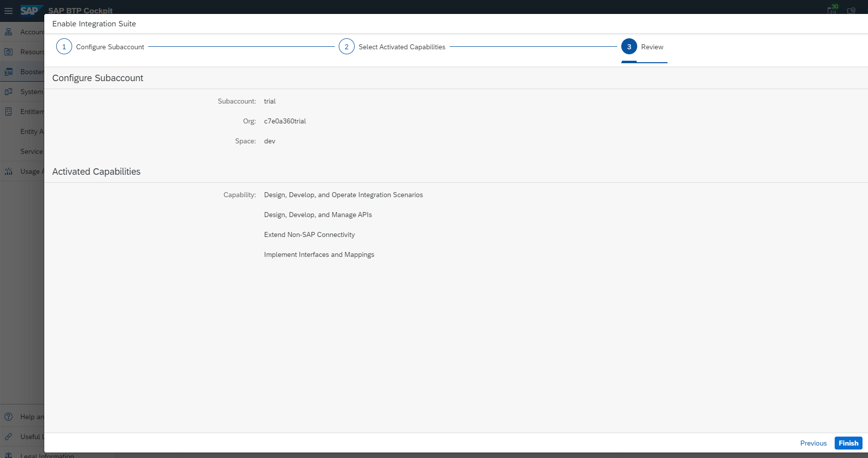Open Account Explorer sidebar icon
The image size is (868, 458).
click(8, 32)
